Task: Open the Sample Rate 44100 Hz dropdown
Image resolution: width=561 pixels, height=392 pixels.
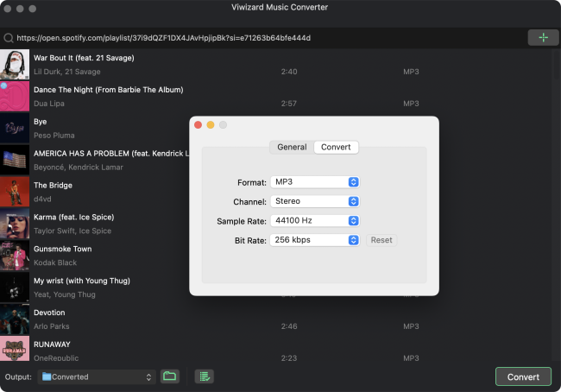Action: pos(315,220)
